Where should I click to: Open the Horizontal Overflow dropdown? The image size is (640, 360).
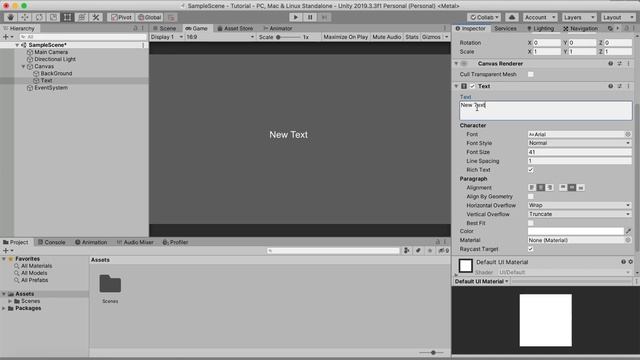[x=579, y=205]
